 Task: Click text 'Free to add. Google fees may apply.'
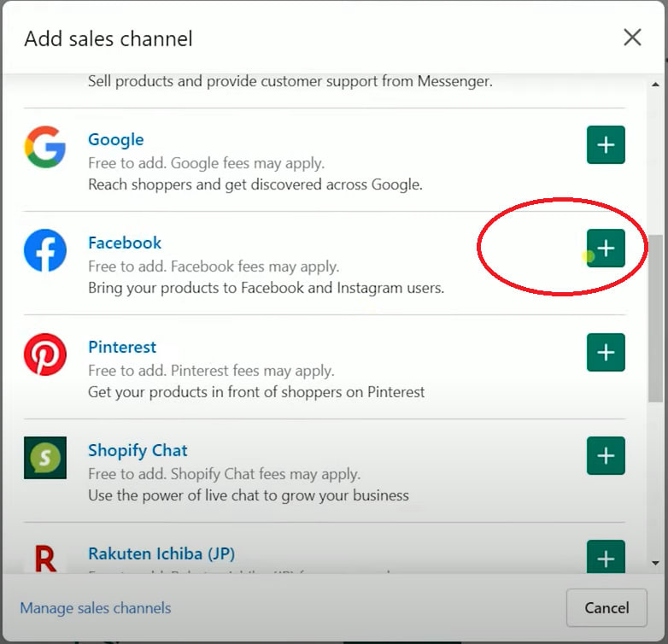click(207, 163)
